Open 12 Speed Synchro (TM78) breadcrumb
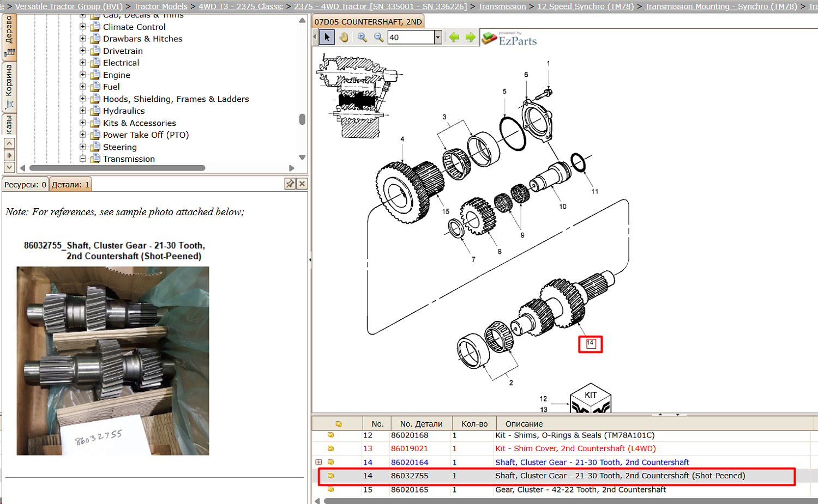The width and height of the screenshot is (818, 504). pos(586,7)
